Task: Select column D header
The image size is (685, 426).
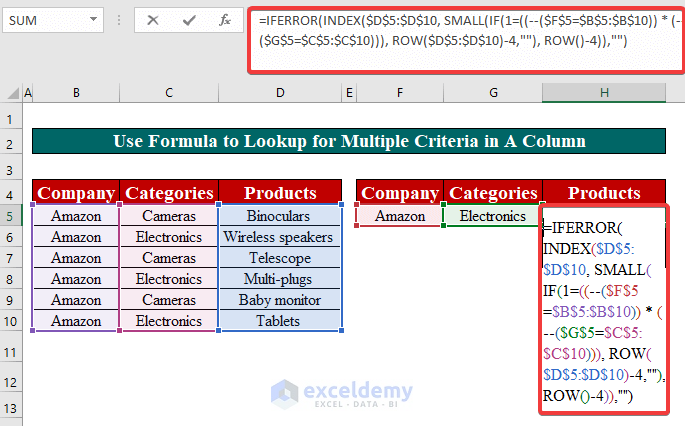Action: 280,93
